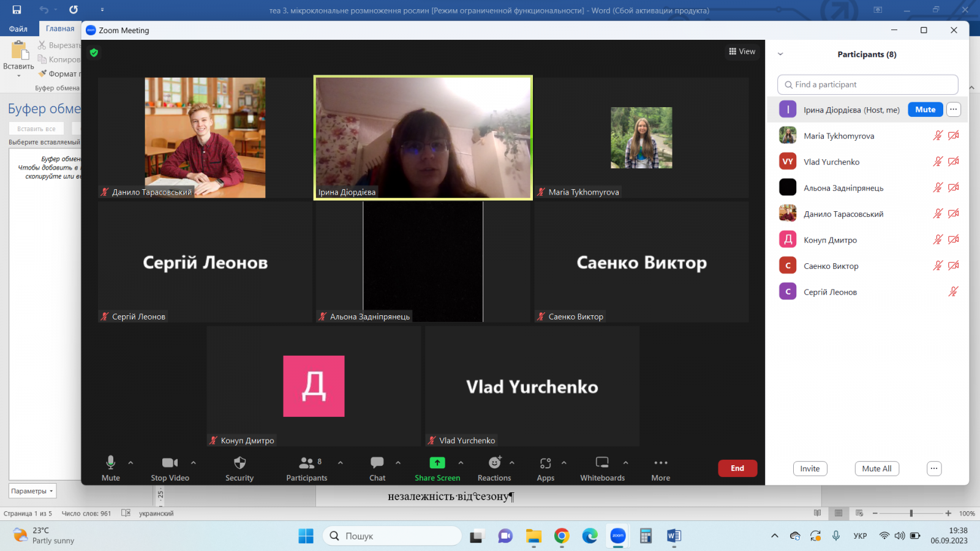Click Вставить paste icon in Word
Image resolution: width=980 pixels, height=551 pixels.
point(19,50)
